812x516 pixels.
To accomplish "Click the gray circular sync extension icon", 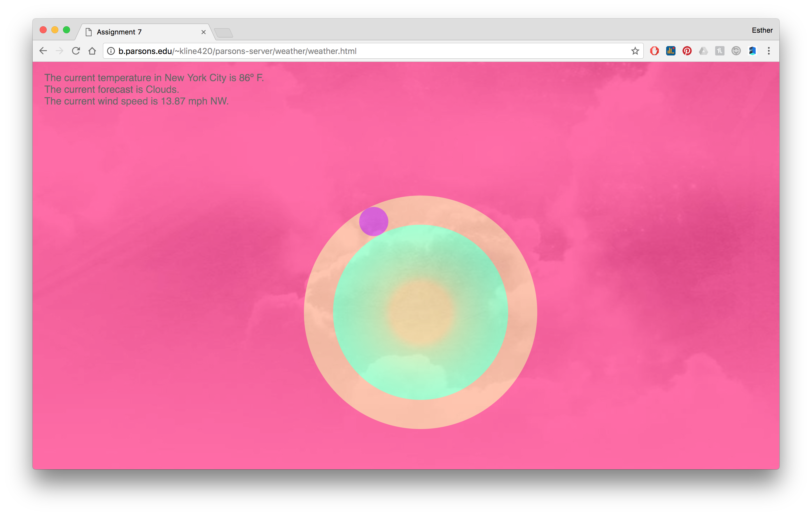I will tap(736, 51).
